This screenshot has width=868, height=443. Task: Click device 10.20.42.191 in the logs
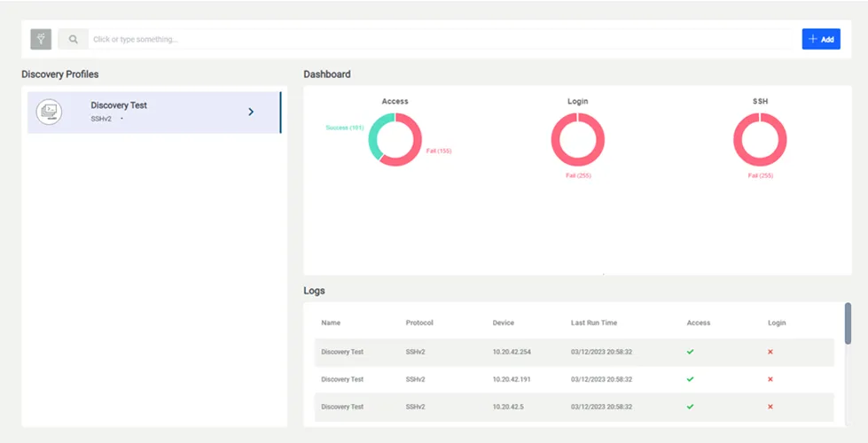(x=512, y=379)
